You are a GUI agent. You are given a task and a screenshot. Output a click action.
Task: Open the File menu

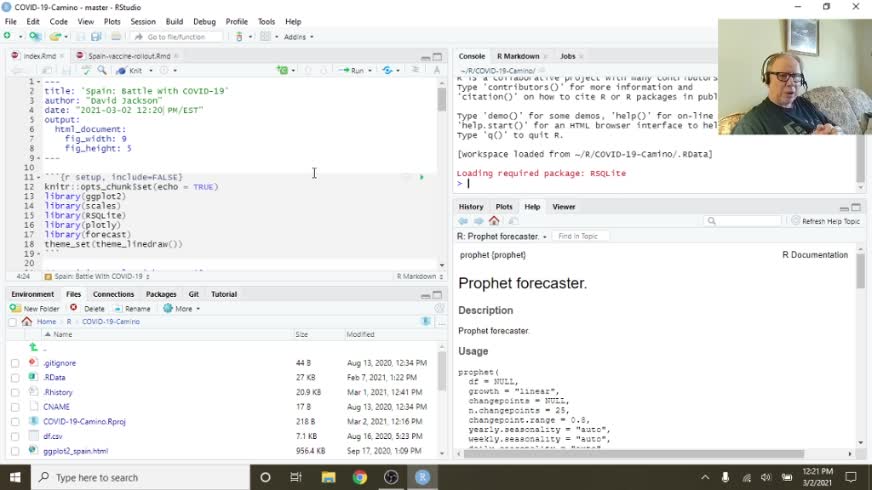[x=11, y=22]
